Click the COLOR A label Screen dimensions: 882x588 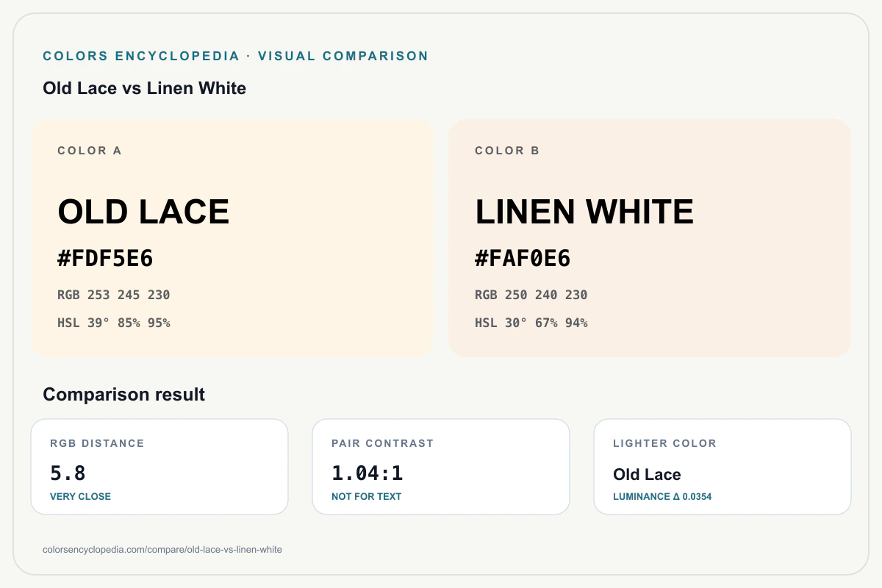(90, 151)
